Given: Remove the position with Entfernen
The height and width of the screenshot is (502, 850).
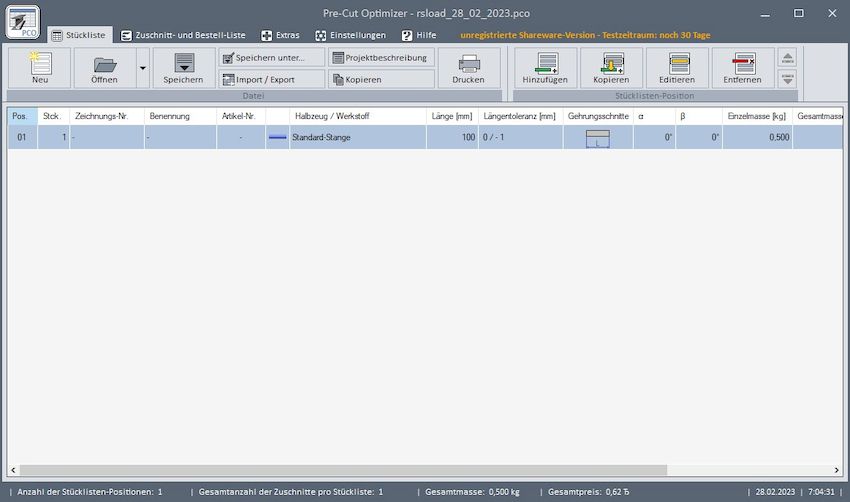Looking at the screenshot, I should [743, 68].
